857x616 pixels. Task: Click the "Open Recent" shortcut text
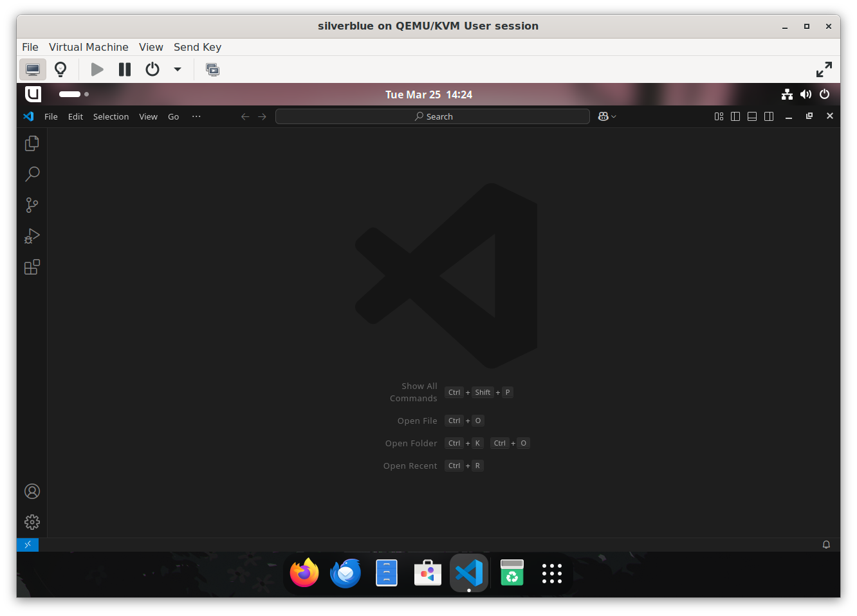pos(410,466)
